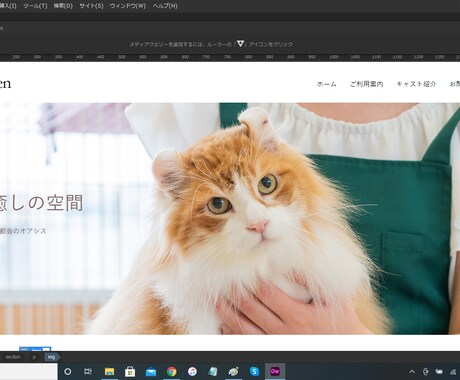This screenshot has width=460, height=380.
Task: Click the 癒しの空間 heading text
Action: (x=41, y=203)
